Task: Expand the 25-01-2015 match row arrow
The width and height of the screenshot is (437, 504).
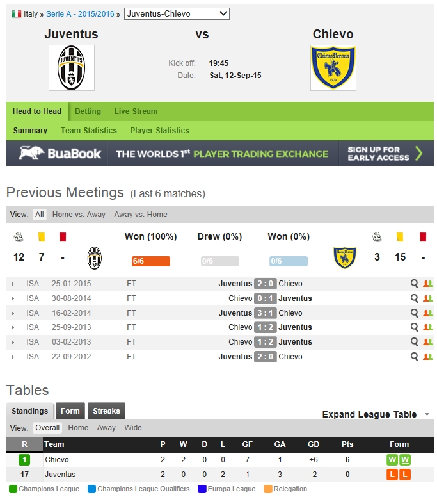Action: [12, 284]
